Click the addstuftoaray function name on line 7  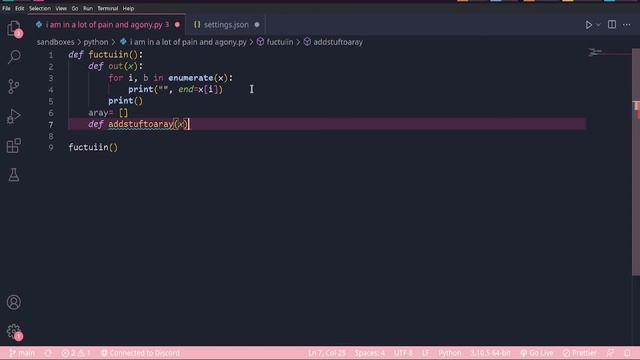[141, 124]
